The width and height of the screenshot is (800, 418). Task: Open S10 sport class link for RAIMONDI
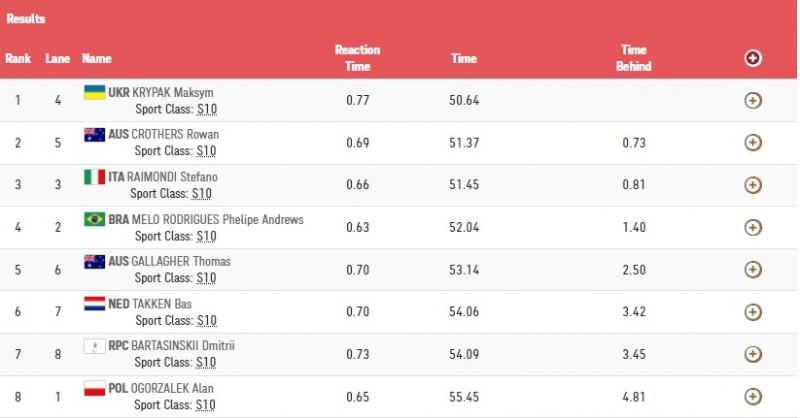pyautogui.click(x=202, y=193)
